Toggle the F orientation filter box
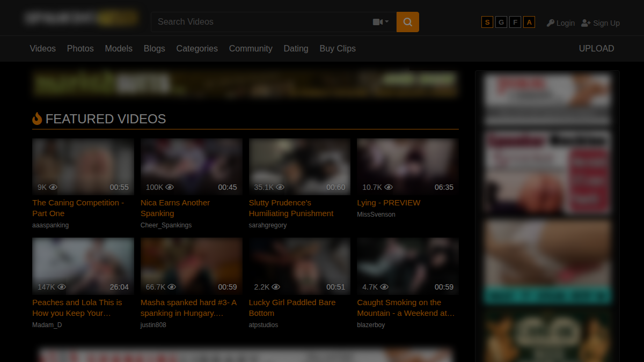 click(515, 22)
